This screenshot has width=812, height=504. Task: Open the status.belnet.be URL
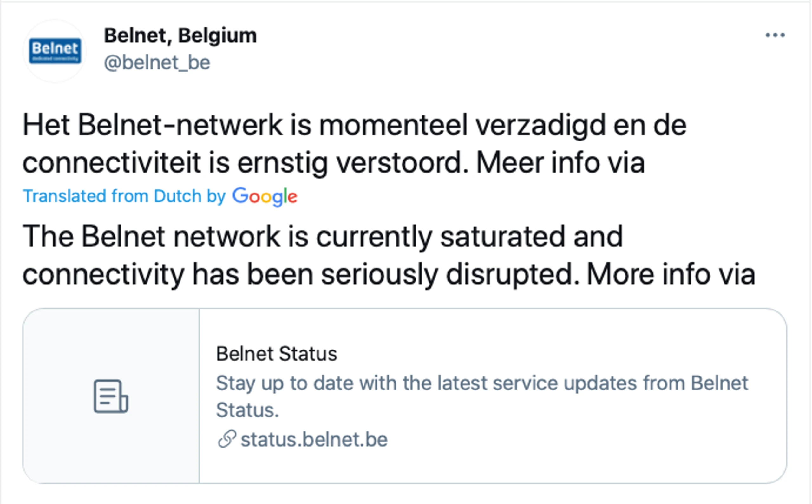pos(314,439)
